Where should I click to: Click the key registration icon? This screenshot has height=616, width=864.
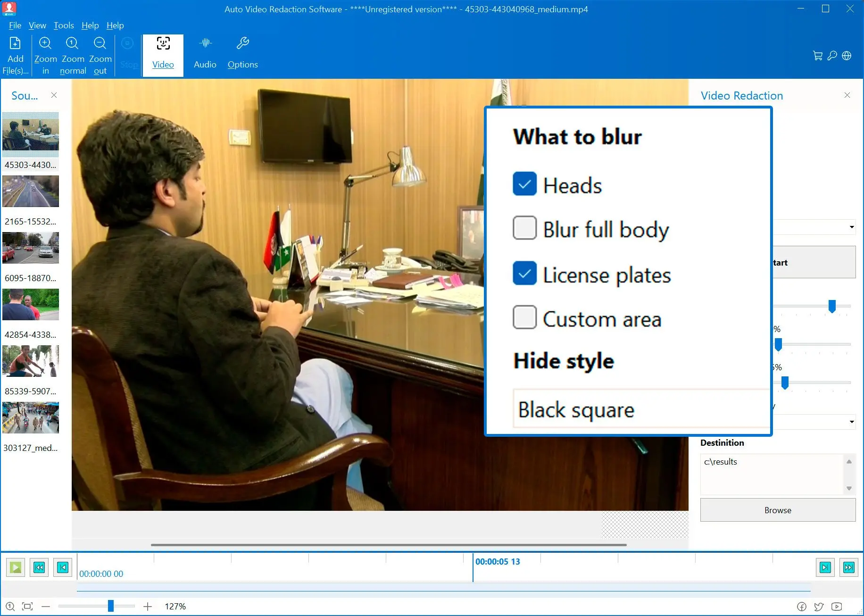tap(831, 55)
